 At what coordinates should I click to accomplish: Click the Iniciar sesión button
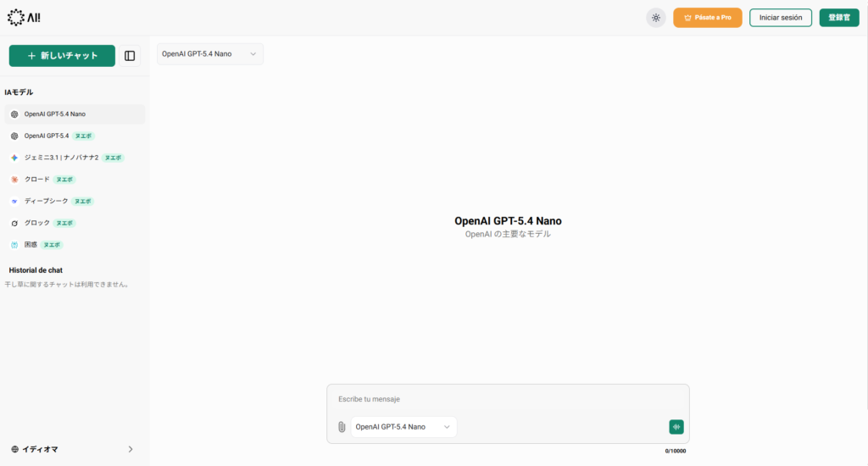[781, 18]
